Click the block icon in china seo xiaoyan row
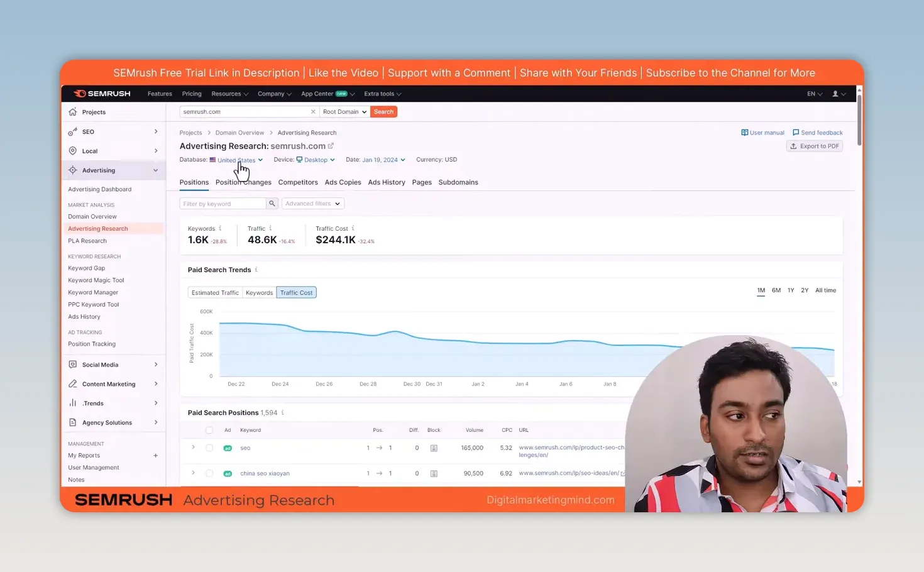Viewport: 924px width, 572px height. tap(434, 473)
